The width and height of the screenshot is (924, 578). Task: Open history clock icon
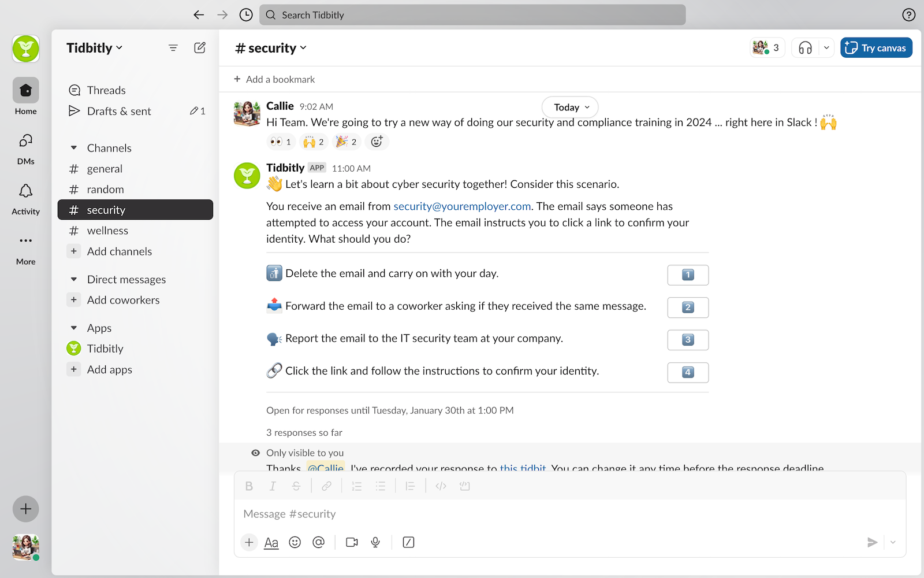coord(246,15)
